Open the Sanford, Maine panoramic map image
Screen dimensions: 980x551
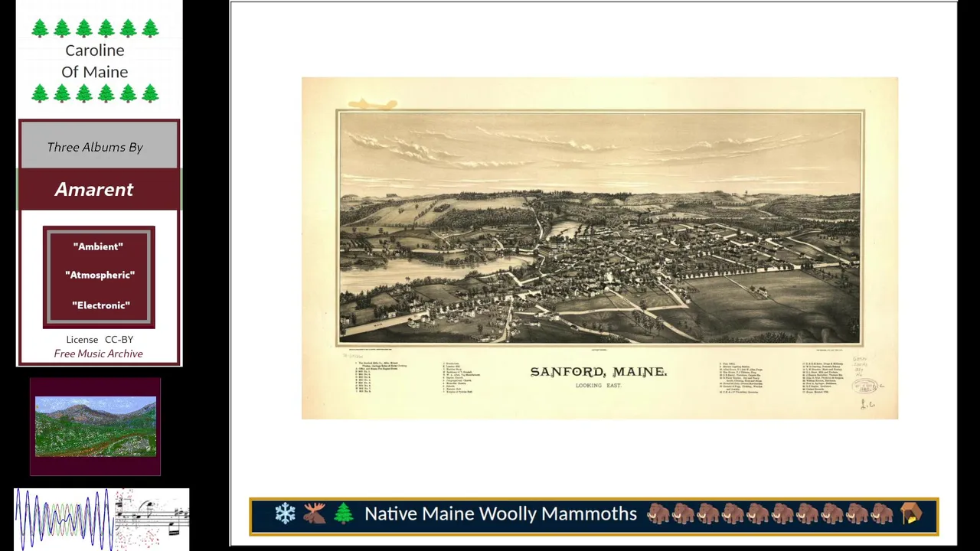[599, 248]
